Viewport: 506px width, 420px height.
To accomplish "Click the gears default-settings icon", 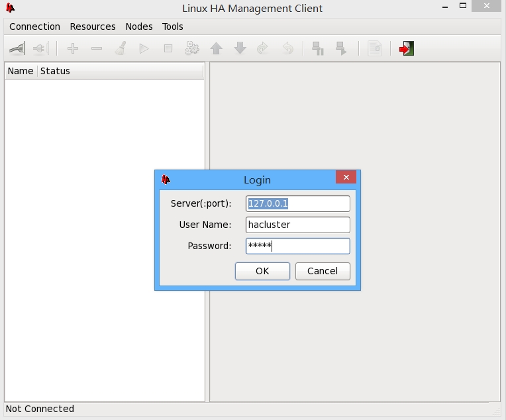I will pyautogui.click(x=192, y=48).
